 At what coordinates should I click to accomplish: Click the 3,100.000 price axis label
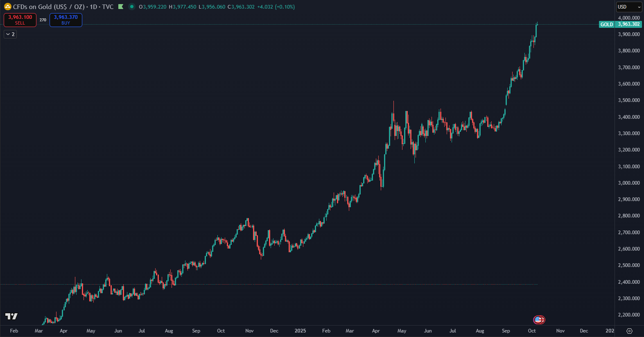[629, 167]
